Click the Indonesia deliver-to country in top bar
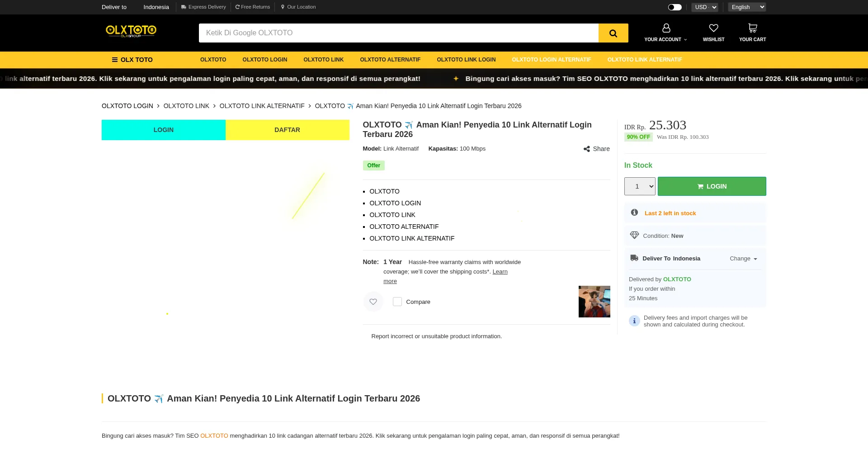The image size is (868, 449). click(x=156, y=7)
